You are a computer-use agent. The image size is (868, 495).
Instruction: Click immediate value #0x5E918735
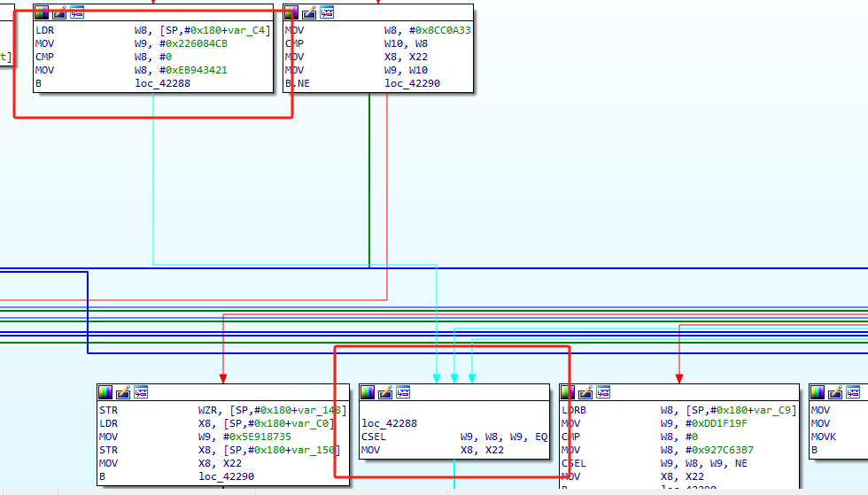coord(258,437)
